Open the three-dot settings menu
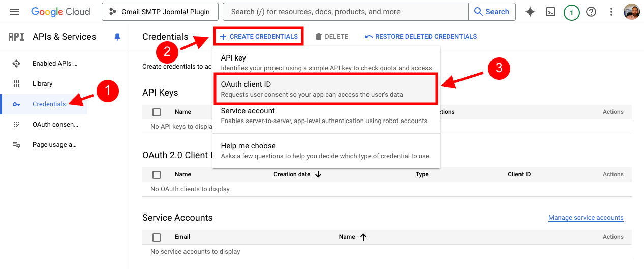The width and height of the screenshot is (644, 269). (611, 12)
